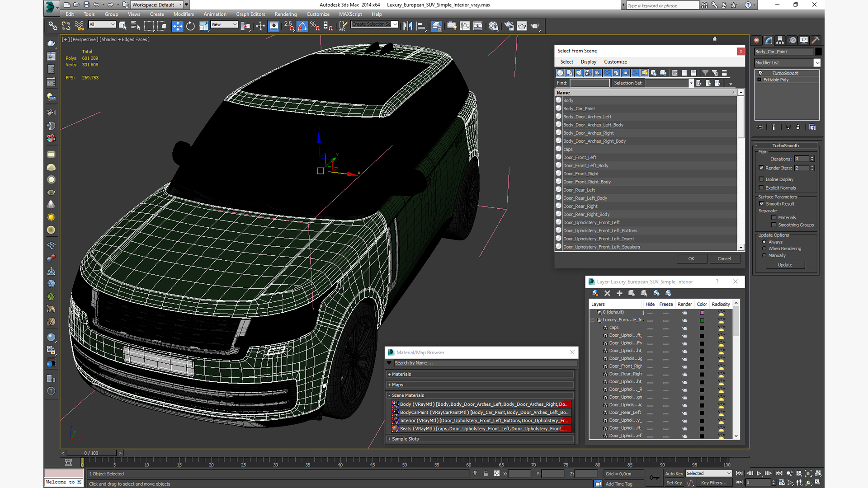Uncheck Render Iters checkbox
The height and width of the screenshot is (488, 868).
point(761,168)
